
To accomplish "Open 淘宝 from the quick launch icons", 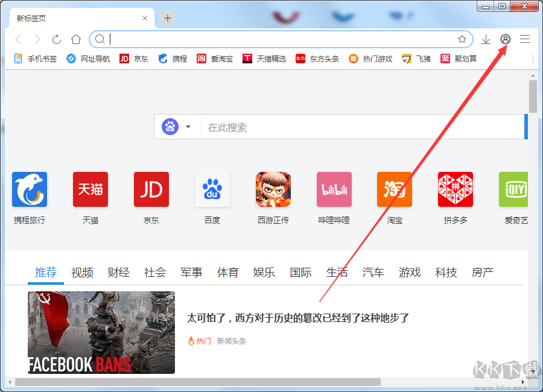I will (x=394, y=189).
